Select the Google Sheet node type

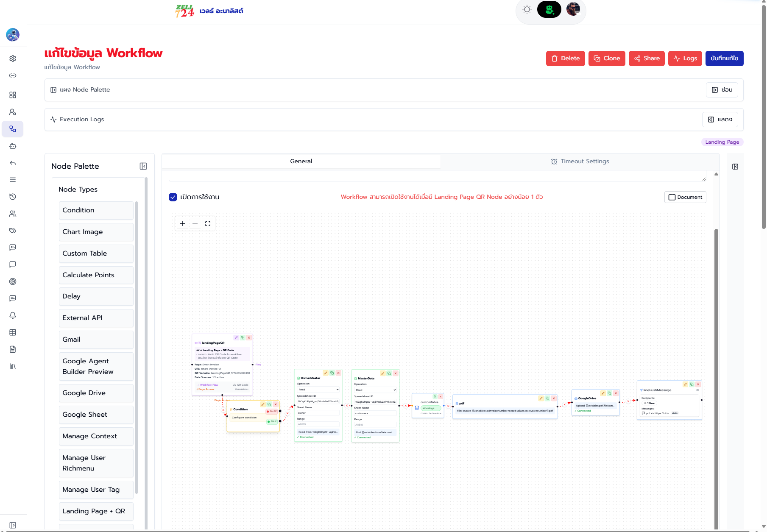coord(96,415)
